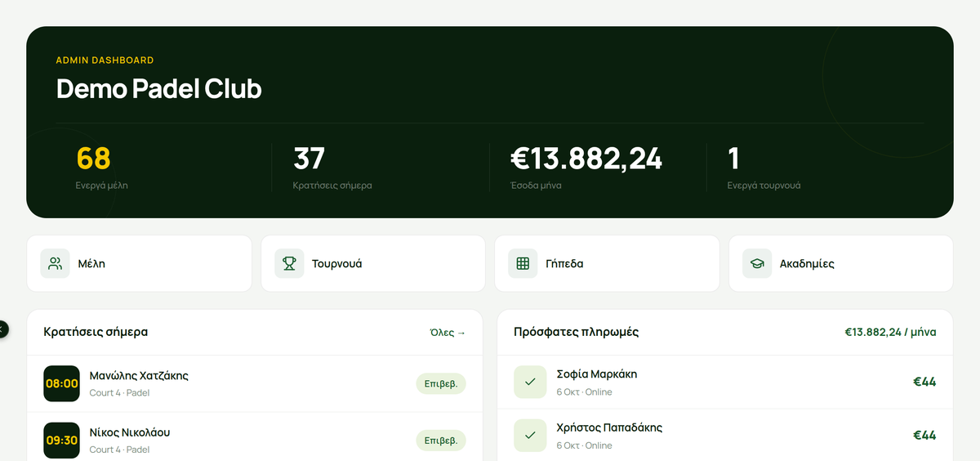The image size is (980, 461).
Task: Click the €13.882,24 / μήνα total
Action: [891, 332]
